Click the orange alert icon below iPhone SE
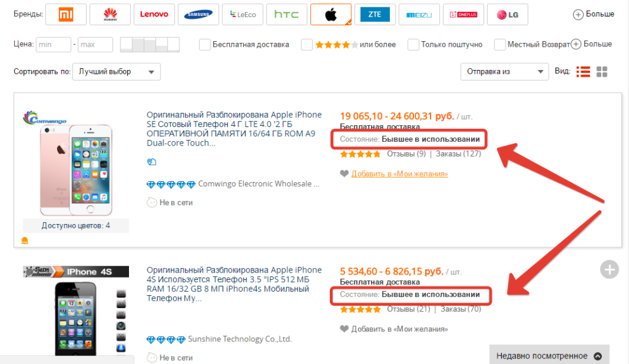 (x=25, y=241)
